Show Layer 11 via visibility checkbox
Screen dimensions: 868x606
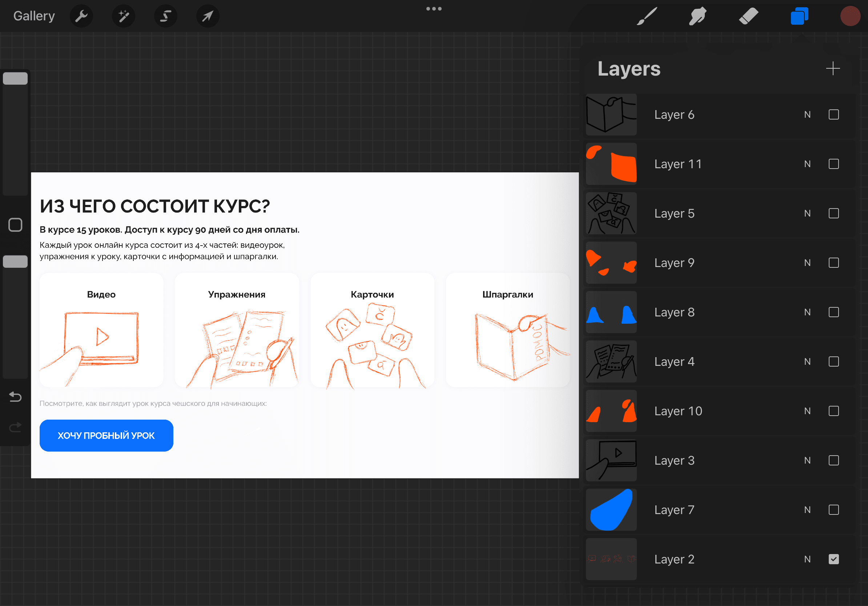tap(833, 164)
